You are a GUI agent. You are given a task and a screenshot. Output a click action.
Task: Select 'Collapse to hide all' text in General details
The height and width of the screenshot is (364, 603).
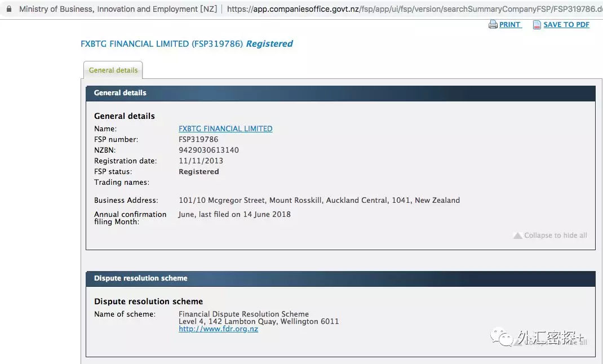click(555, 236)
